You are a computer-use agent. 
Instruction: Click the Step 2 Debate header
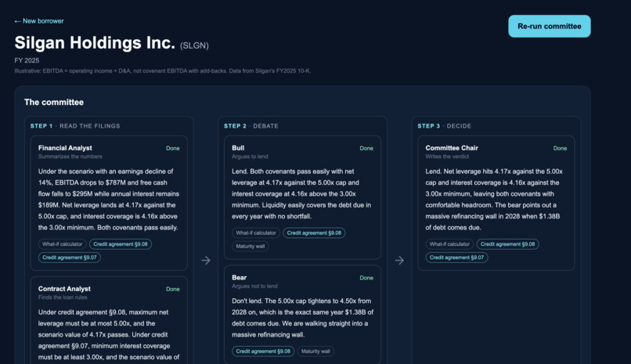pos(251,126)
